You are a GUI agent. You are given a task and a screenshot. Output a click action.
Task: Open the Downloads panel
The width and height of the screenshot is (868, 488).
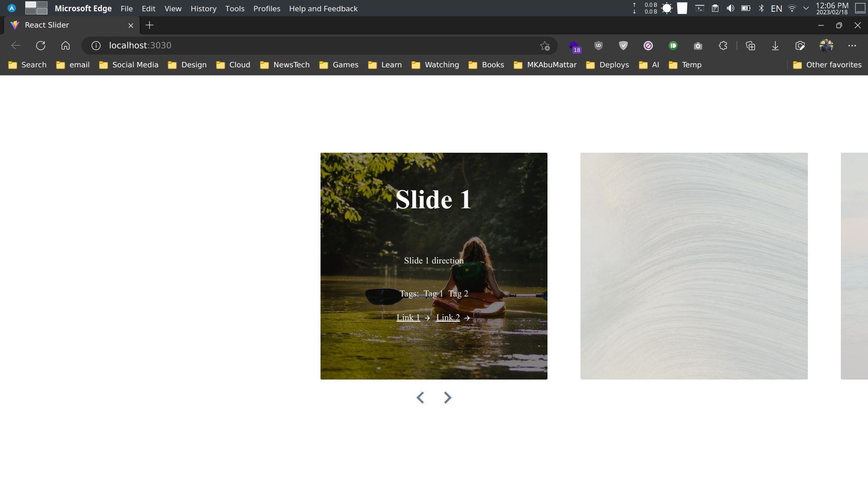click(775, 46)
